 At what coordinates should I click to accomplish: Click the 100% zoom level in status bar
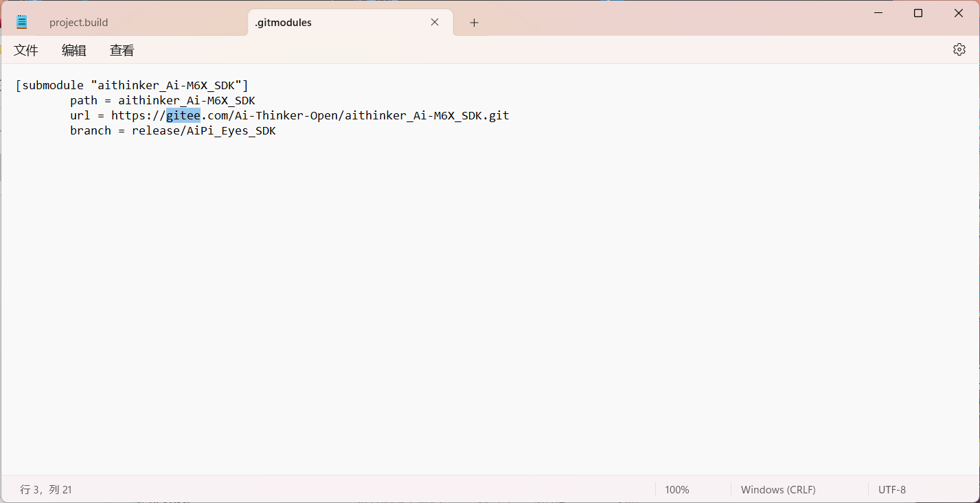677,489
